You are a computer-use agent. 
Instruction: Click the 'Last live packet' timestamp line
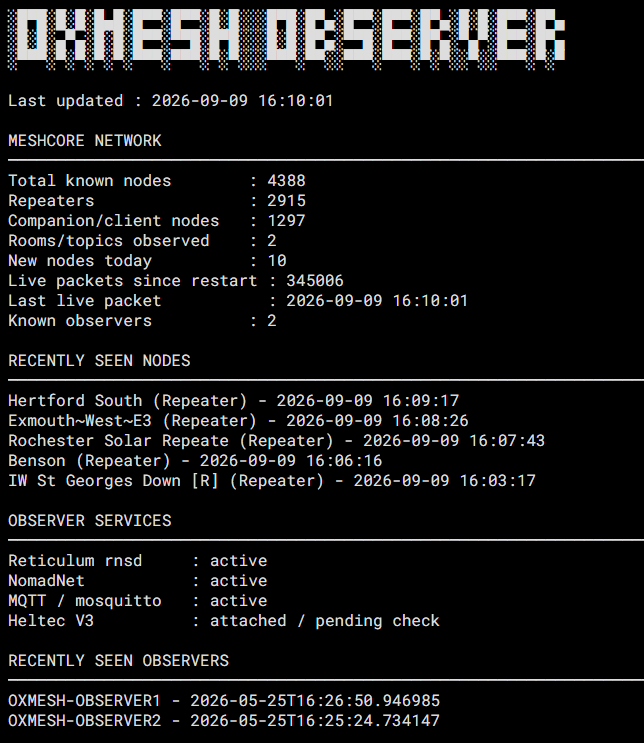[x=238, y=300]
